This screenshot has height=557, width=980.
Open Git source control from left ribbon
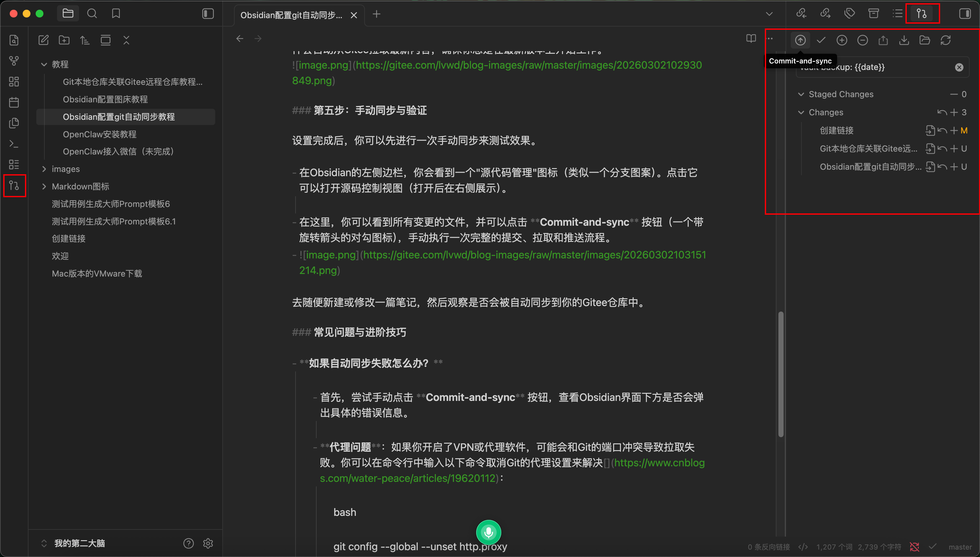click(14, 186)
